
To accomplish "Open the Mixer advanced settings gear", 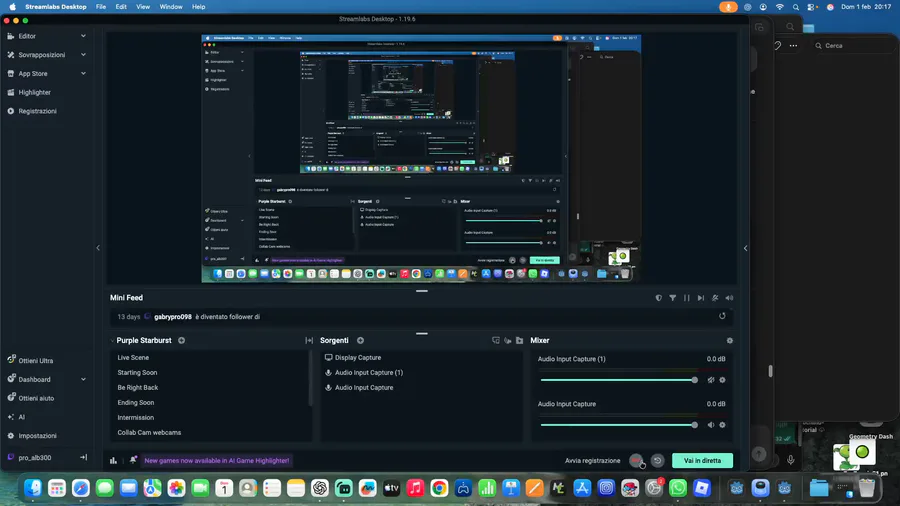I will pos(730,340).
